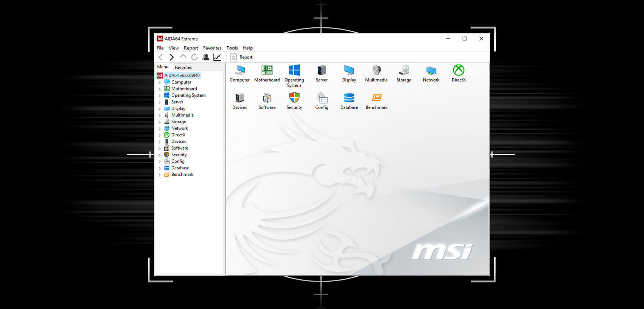Click the Report toolbar button

pyautogui.click(x=241, y=57)
